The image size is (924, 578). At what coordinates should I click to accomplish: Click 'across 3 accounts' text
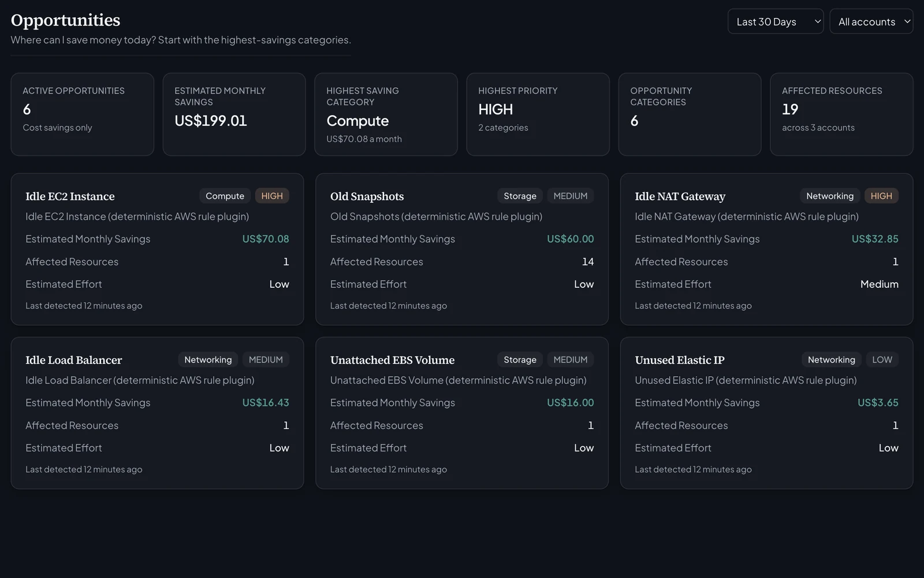pyautogui.click(x=818, y=128)
